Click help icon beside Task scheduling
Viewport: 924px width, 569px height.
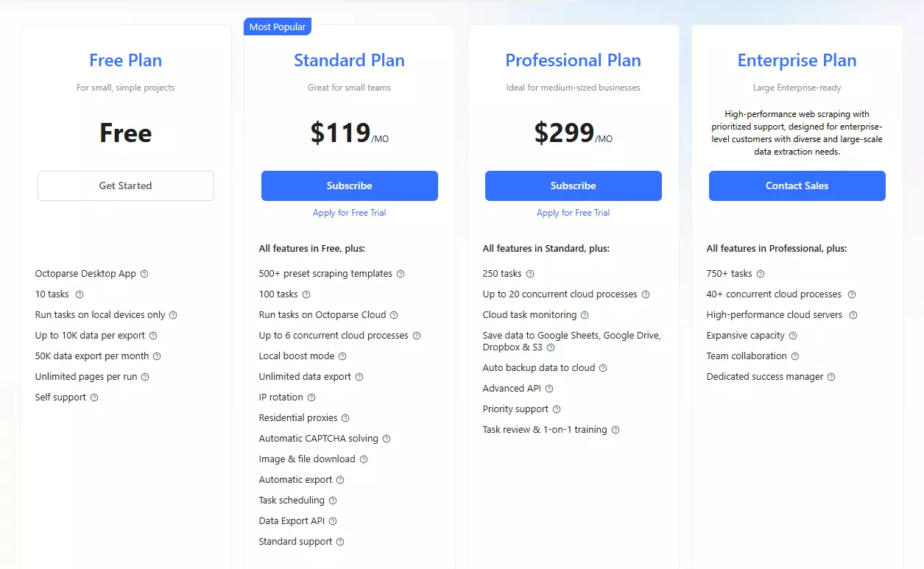tap(333, 501)
